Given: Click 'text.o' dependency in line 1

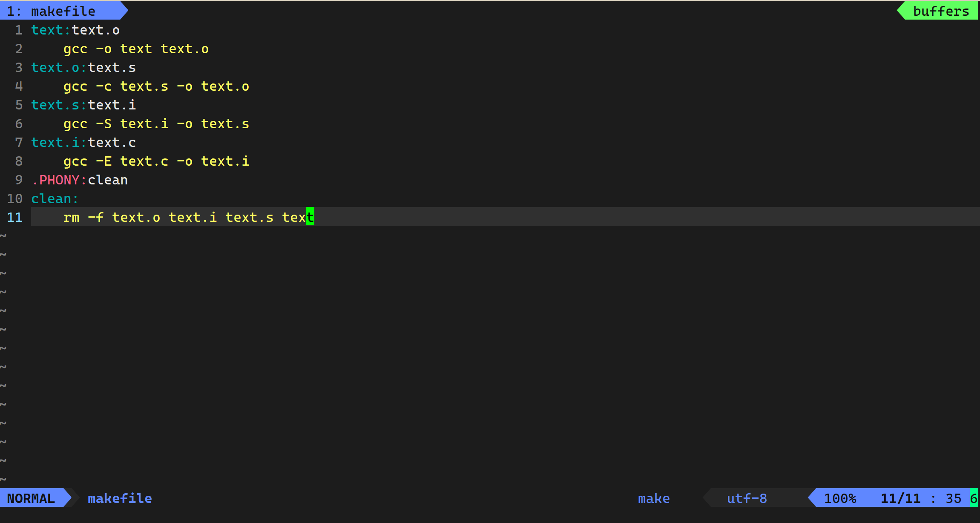Looking at the screenshot, I should [x=95, y=30].
